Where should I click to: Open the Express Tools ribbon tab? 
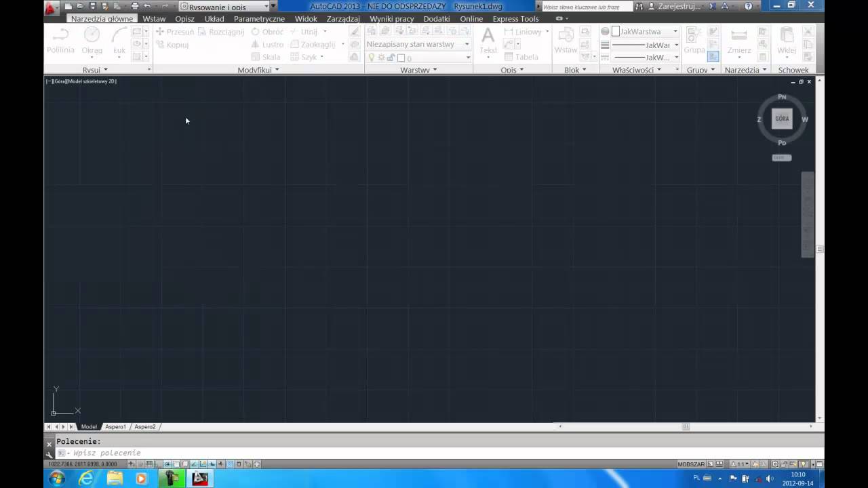click(x=515, y=19)
